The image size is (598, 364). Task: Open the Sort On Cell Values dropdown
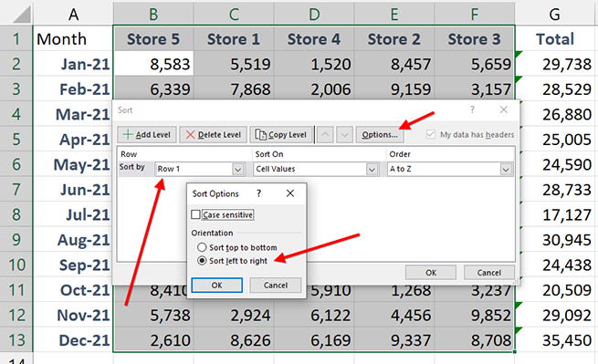372,169
